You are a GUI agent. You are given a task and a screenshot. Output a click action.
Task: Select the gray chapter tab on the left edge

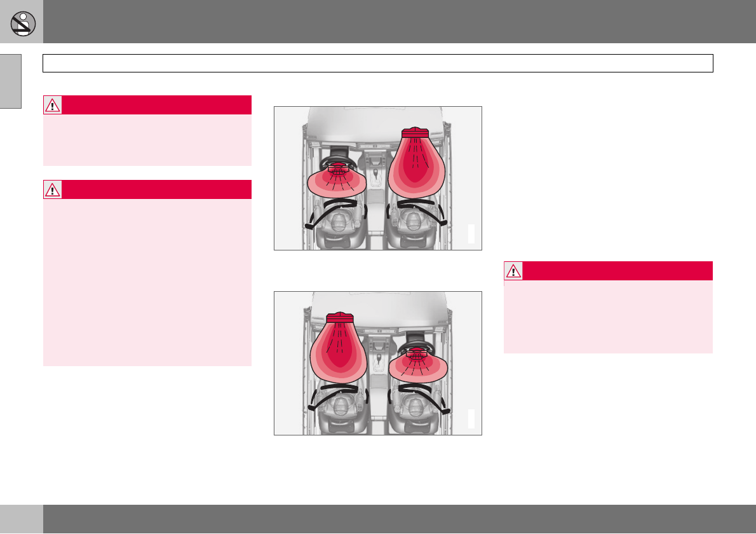click(11, 81)
